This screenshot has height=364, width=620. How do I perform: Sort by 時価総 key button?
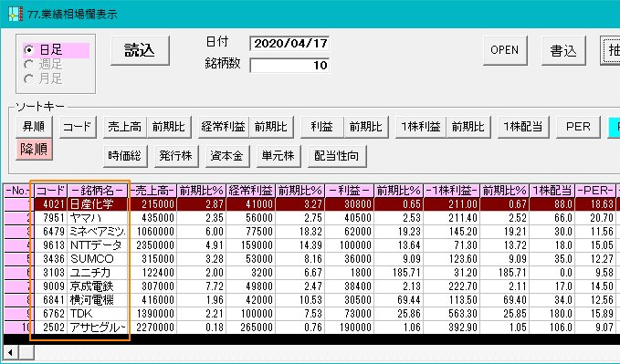pos(125,157)
